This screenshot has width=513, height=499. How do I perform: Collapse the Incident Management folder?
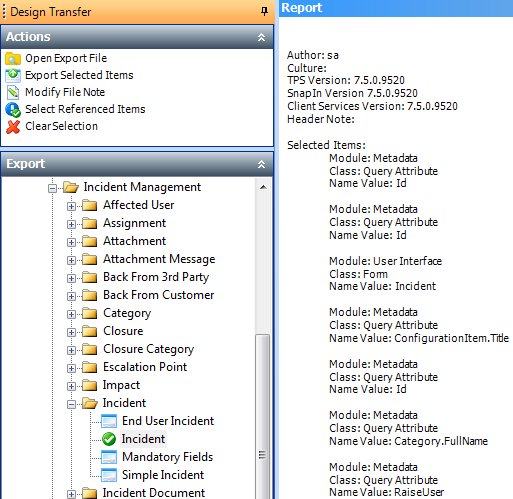52,188
